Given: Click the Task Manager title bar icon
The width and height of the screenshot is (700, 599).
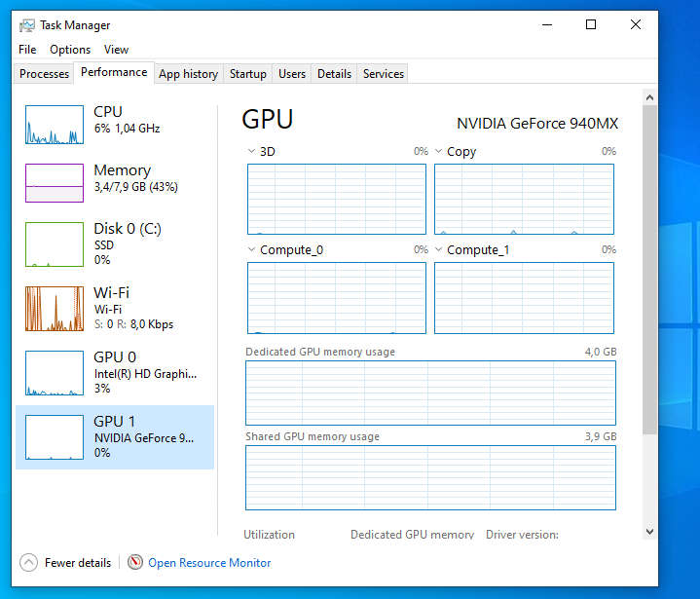Looking at the screenshot, I should [x=27, y=25].
